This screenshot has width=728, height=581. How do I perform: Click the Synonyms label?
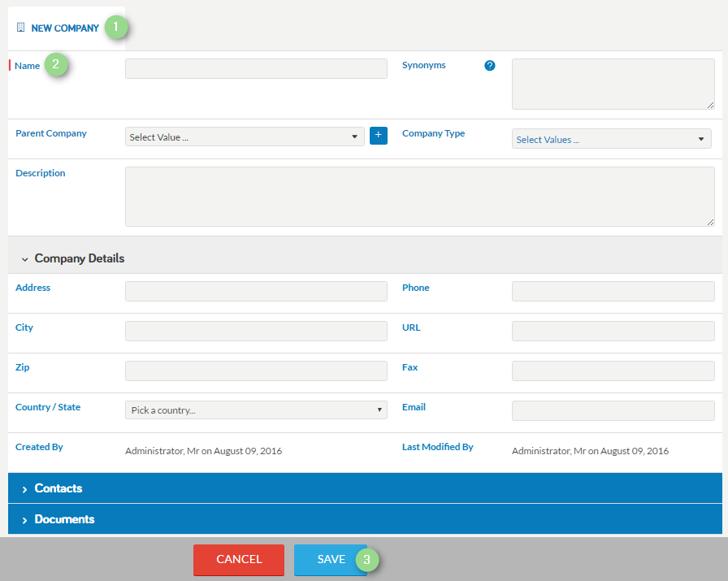pyautogui.click(x=424, y=65)
